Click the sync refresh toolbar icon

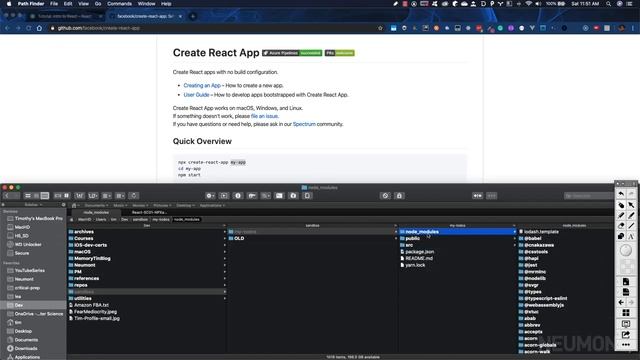point(134,196)
